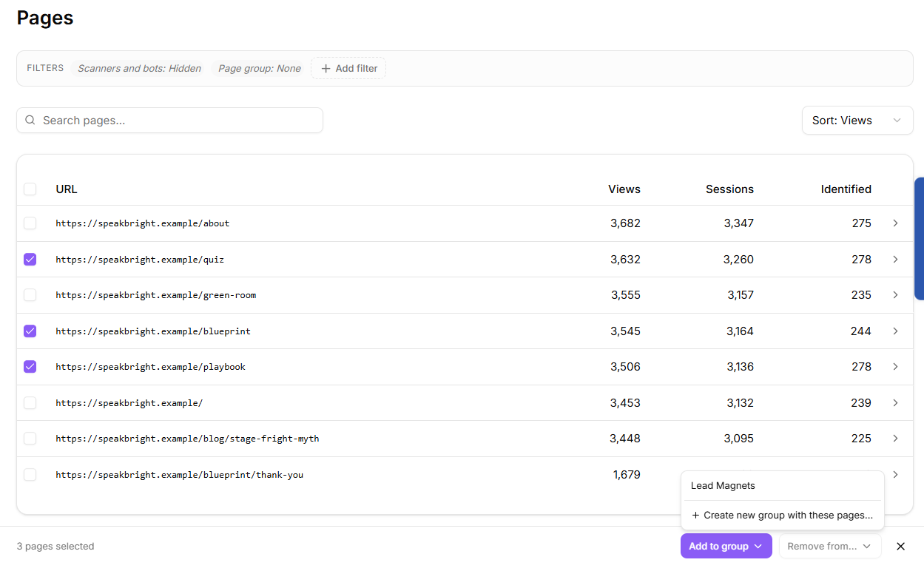
Task: Open details arrow for the /green-room row
Action: (895, 295)
